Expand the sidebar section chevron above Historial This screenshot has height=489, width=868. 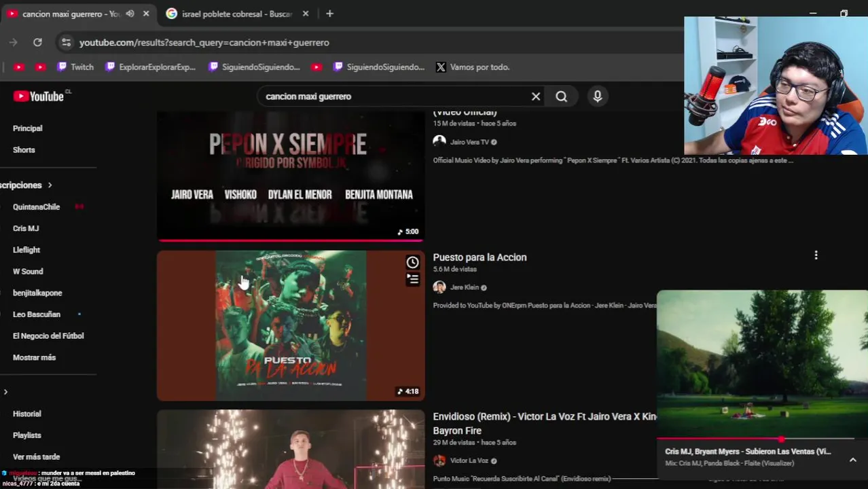(x=5, y=392)
